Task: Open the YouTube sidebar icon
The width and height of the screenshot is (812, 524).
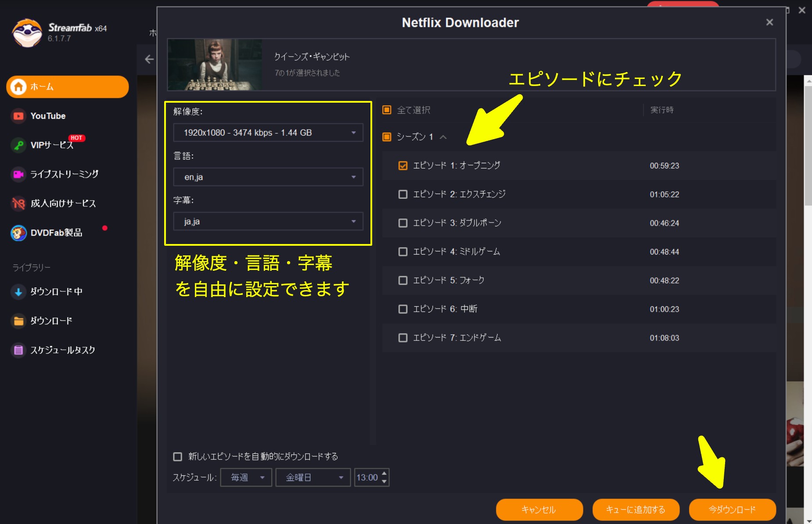Action: [x=18, y=116]
